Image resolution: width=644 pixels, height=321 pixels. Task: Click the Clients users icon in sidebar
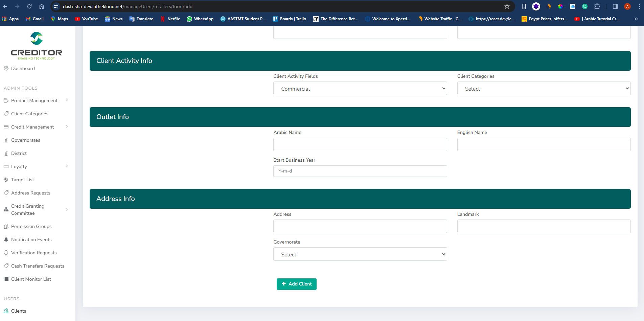(6, 311)
